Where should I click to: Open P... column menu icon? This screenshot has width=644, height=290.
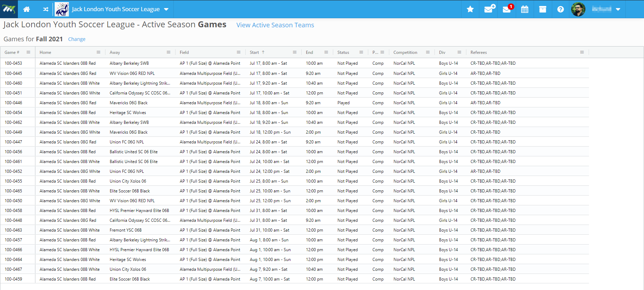(x=382, y=52)
